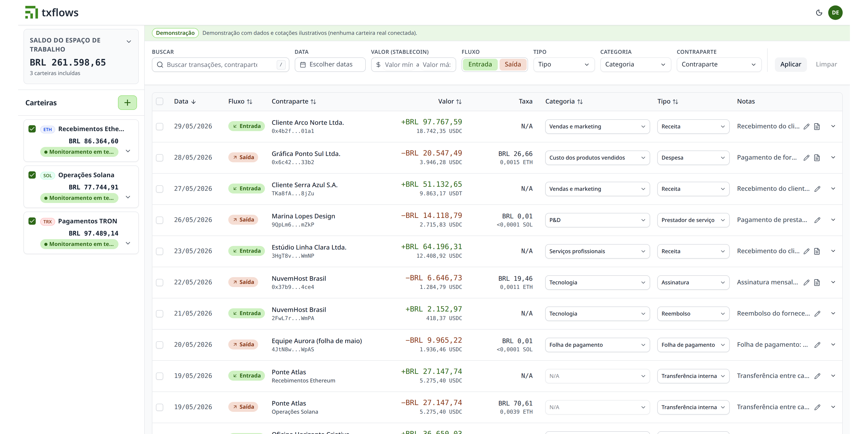Viewport: 868px width, 434px height.
Task: Toggle the Saída flow filter
Action: point(512,64)
